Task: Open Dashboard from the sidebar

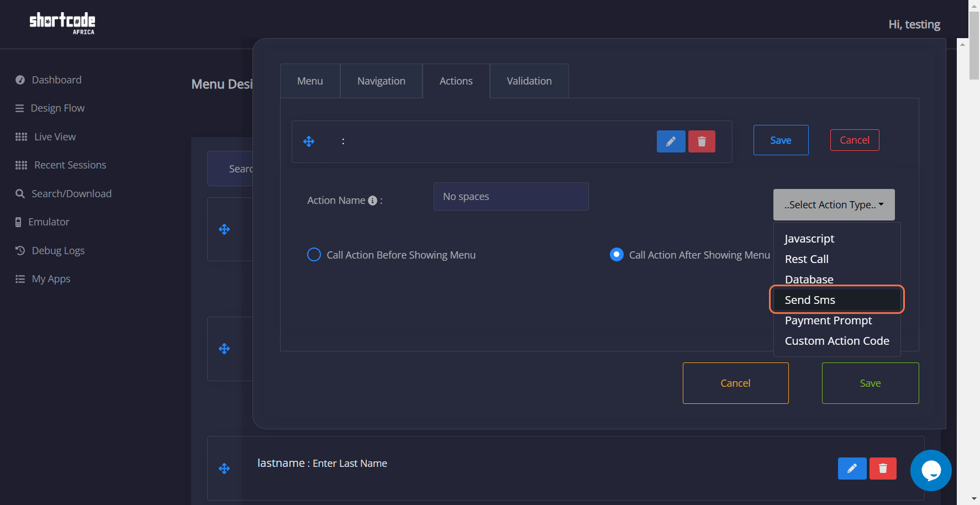Action: (x=56, y=80)
